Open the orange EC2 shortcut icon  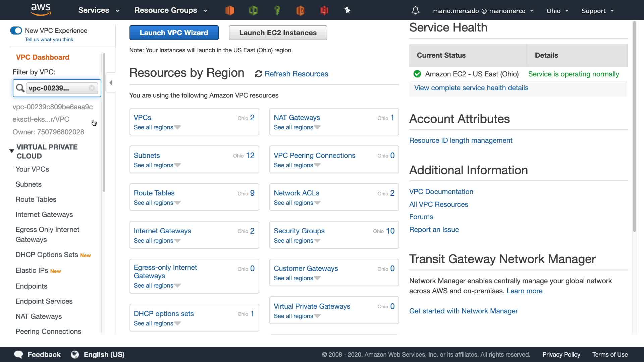click(x=230, y=10)
